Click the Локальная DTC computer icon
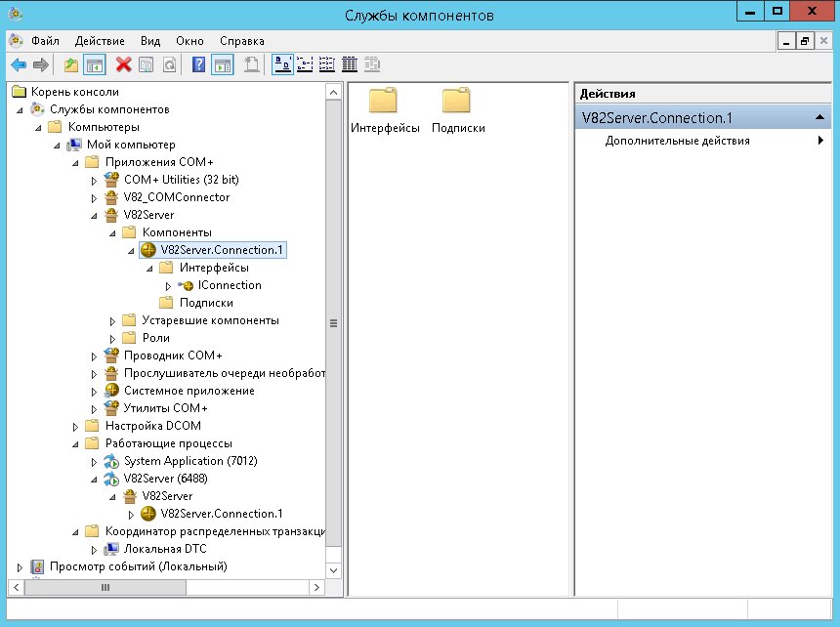 [x=111, y=549]
